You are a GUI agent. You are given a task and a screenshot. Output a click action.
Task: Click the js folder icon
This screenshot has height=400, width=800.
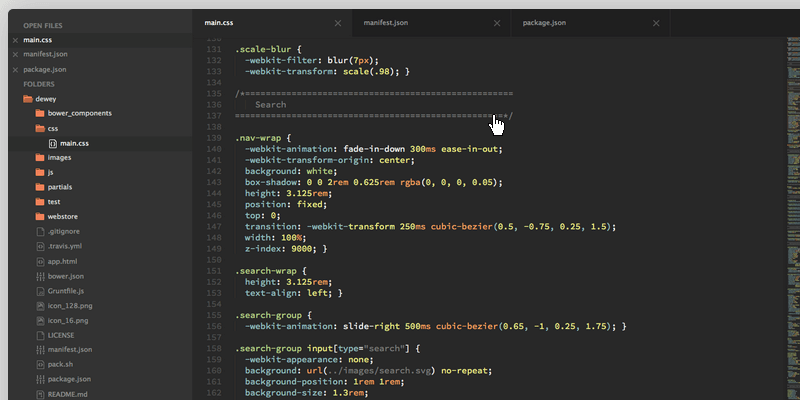click(x=41, y=172)
